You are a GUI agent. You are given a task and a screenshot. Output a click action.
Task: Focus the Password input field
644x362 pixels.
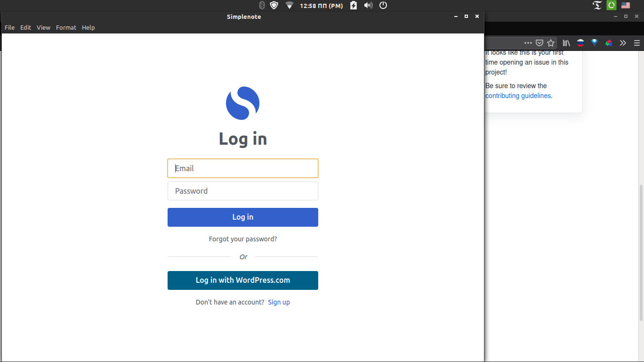[x=243, y=191]
